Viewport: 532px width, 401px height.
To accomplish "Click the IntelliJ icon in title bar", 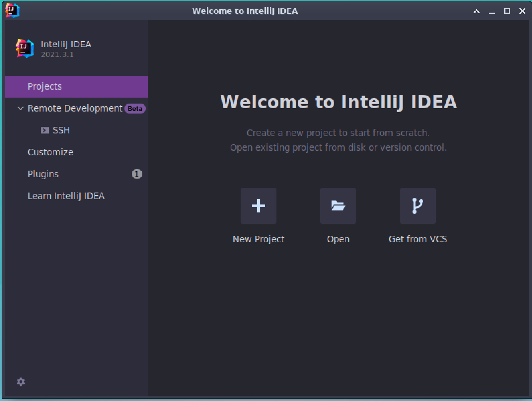I will 12,11.
